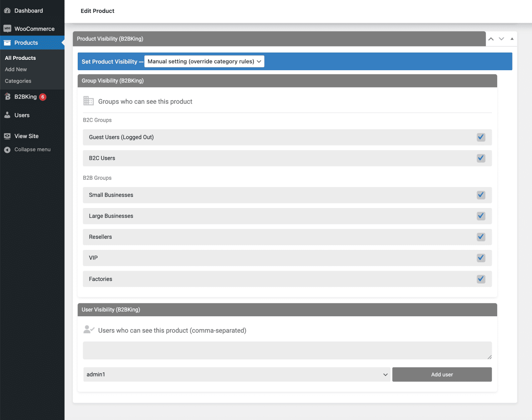532x420 pixels.
Task: Open the Set Product Visibility dropdown
Action: 204,62
